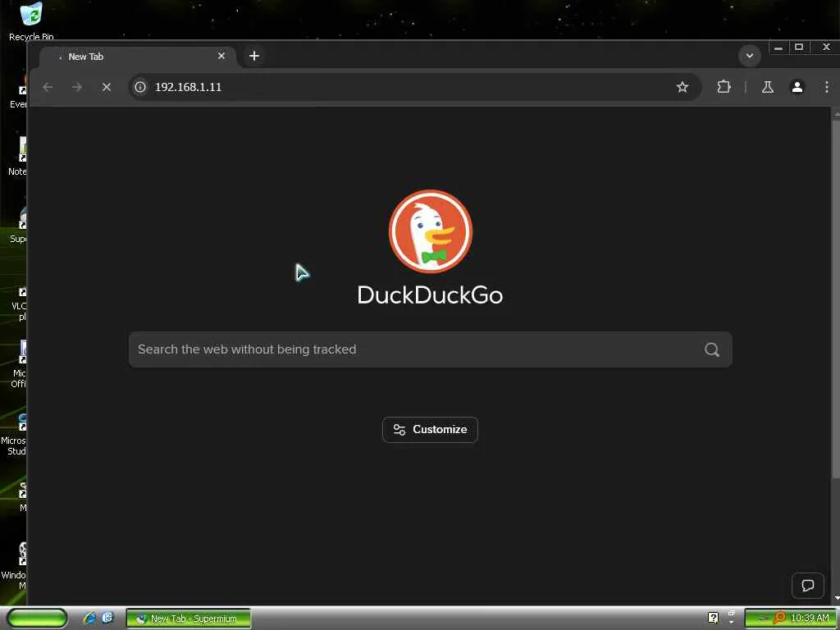Viewport: 840px width, 630px height.
Task: Maximize the Supermium window
Action: [x=799, y=48]
